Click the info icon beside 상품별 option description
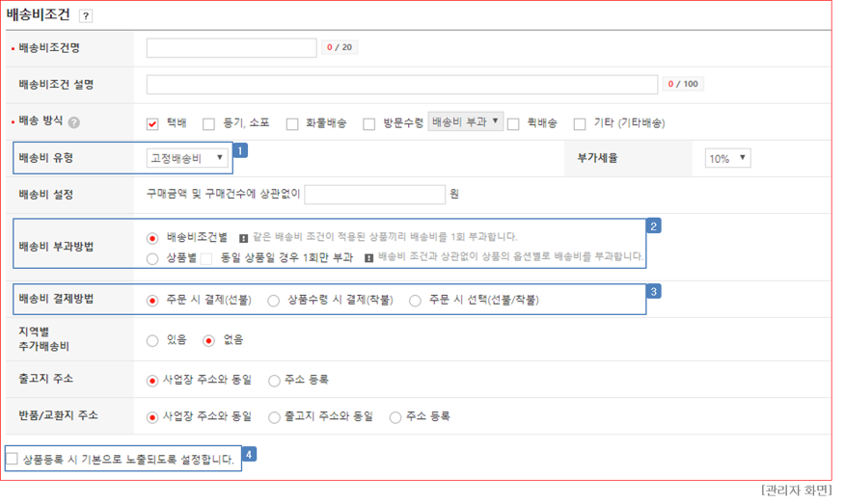This screenshot has width=844, height=504. [x=368, y=257]
